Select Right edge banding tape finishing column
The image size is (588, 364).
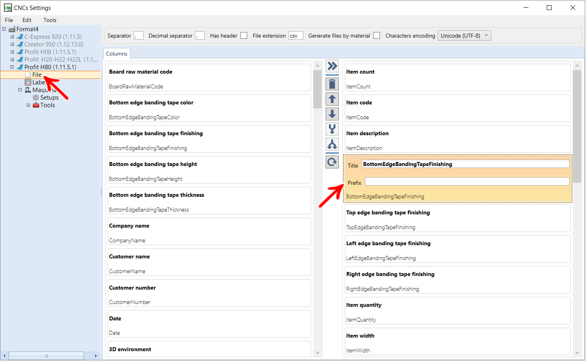[458, 280]
